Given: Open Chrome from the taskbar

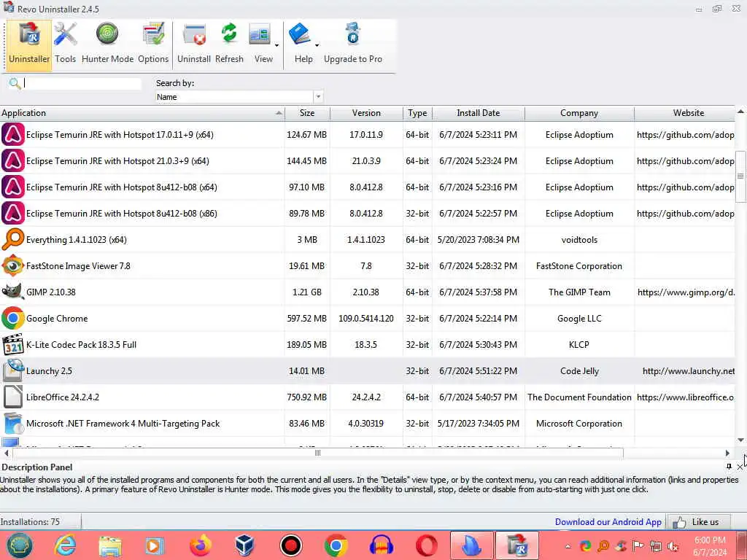Looking at the screenshot, I should click(336, 545).
